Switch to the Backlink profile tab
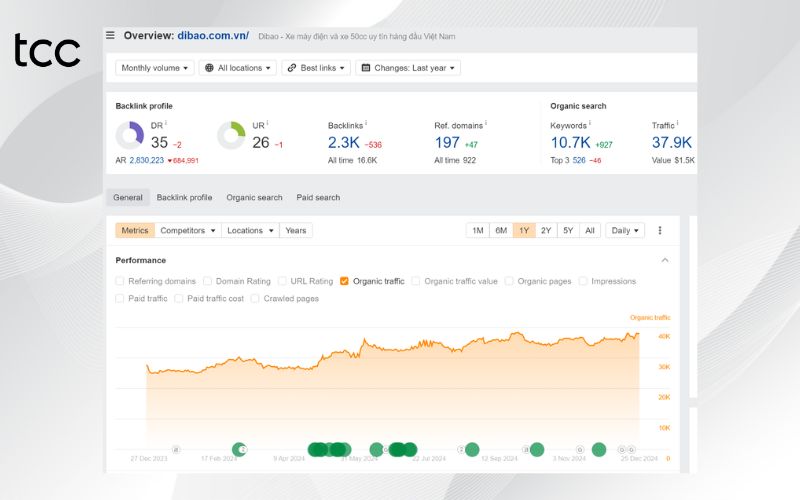Screen dimensions: 800x500 184,197
